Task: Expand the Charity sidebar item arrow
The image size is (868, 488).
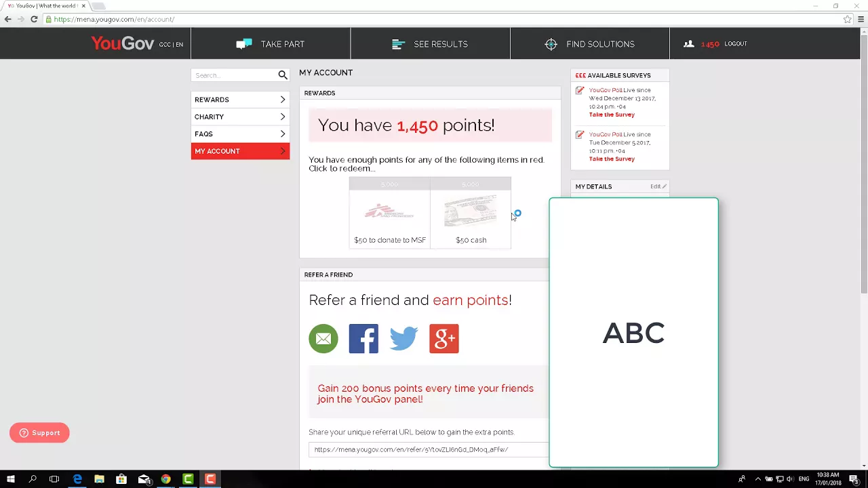Action: (x=283, y=117)
